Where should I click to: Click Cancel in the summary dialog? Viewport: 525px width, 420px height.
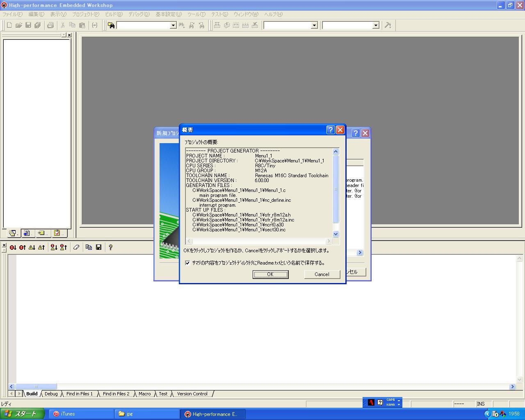(322, 274)
